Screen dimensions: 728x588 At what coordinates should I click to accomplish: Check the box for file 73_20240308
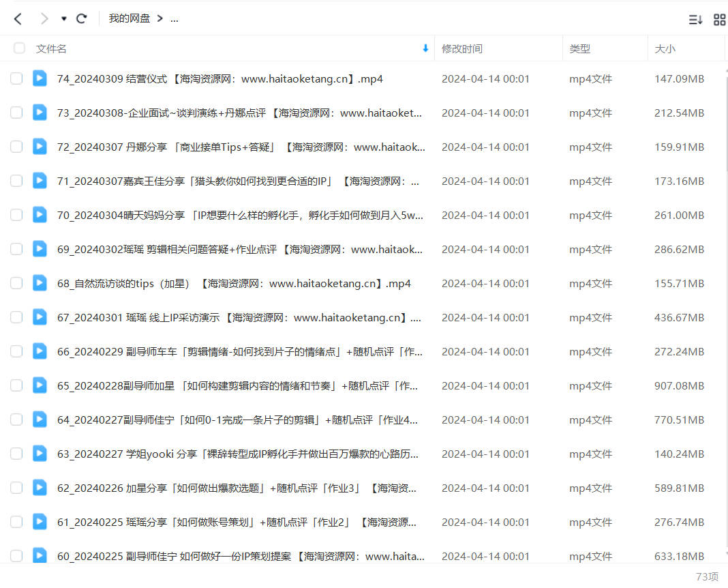(16, 113)
